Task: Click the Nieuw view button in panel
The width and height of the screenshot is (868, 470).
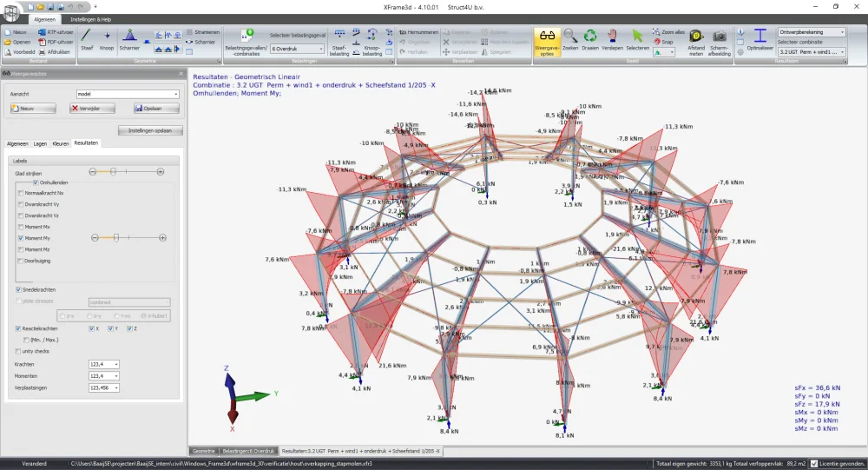Action: pyautogui.click(x=33, y=109)
